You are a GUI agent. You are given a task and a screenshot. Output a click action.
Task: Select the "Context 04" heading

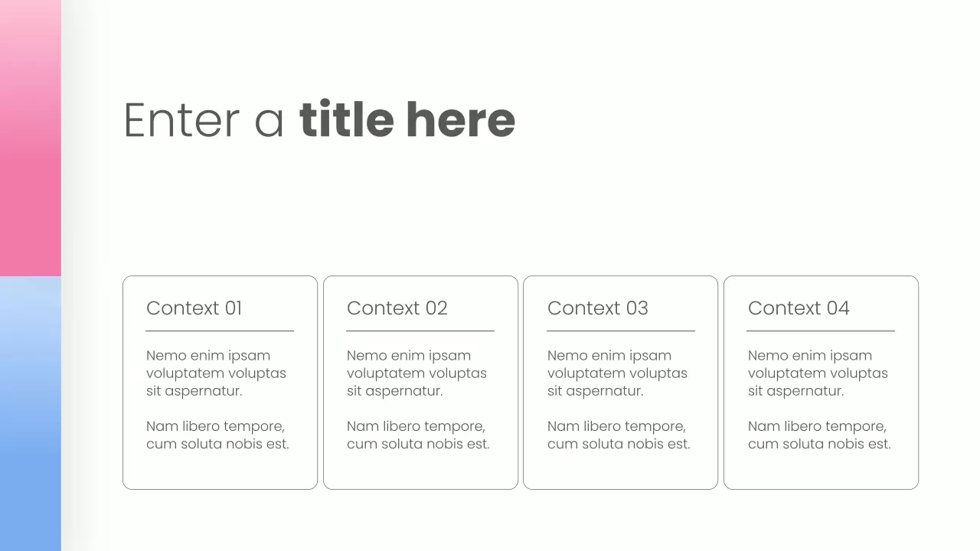(x=798, y=308)
